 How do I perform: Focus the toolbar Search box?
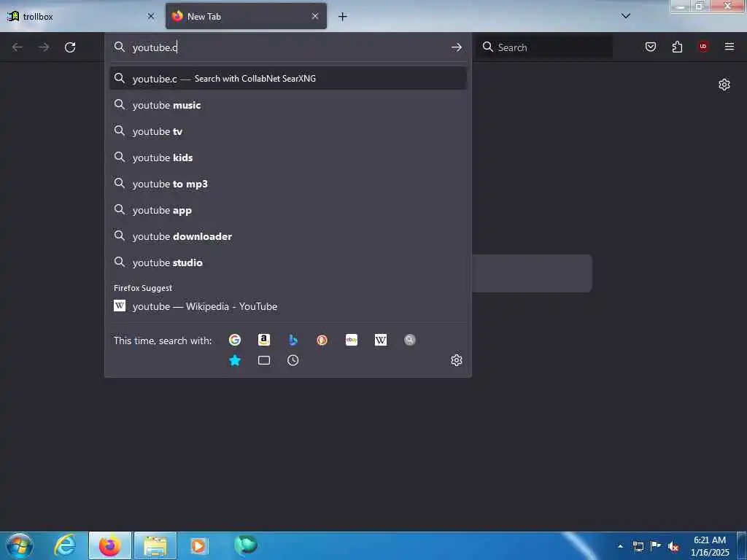pyautogui.click(x=544, y=47)
